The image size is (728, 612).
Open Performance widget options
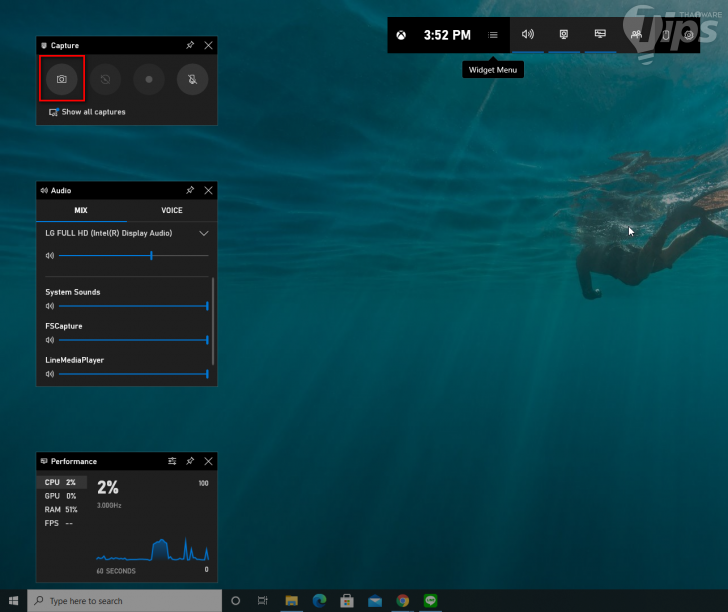[x=172, y=461]
